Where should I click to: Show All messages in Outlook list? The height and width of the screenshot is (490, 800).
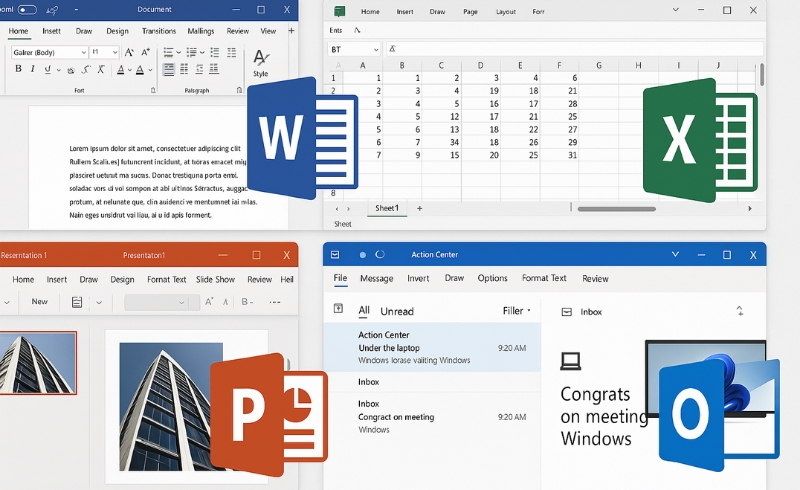coord(364,310)
